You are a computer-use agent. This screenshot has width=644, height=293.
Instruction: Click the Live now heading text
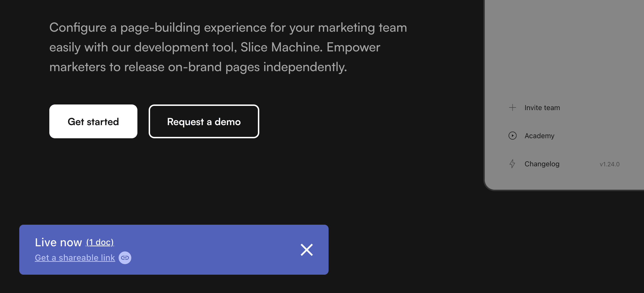pyautogui.click(x=58, y=242)
